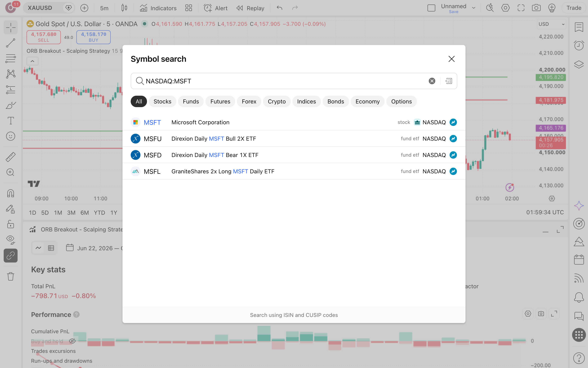Open the Indicators button
588x368 pixels.
pyautogui.click(x=158, y=8)
